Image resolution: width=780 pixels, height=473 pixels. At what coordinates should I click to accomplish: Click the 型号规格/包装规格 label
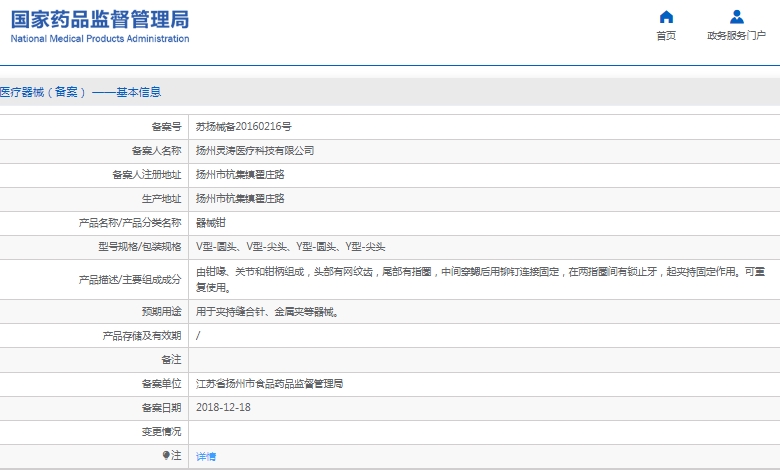click(140, 247)
